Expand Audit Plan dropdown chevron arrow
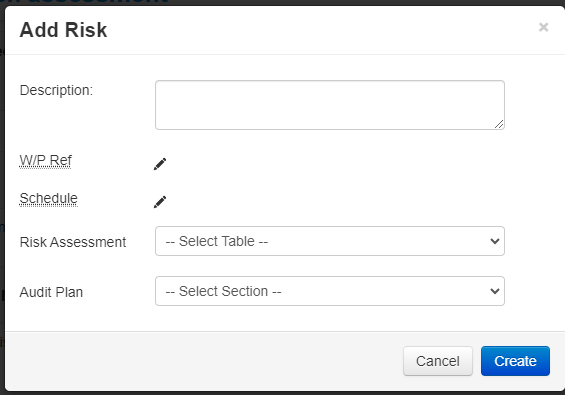Screen dimensions: 565x395 495,291
